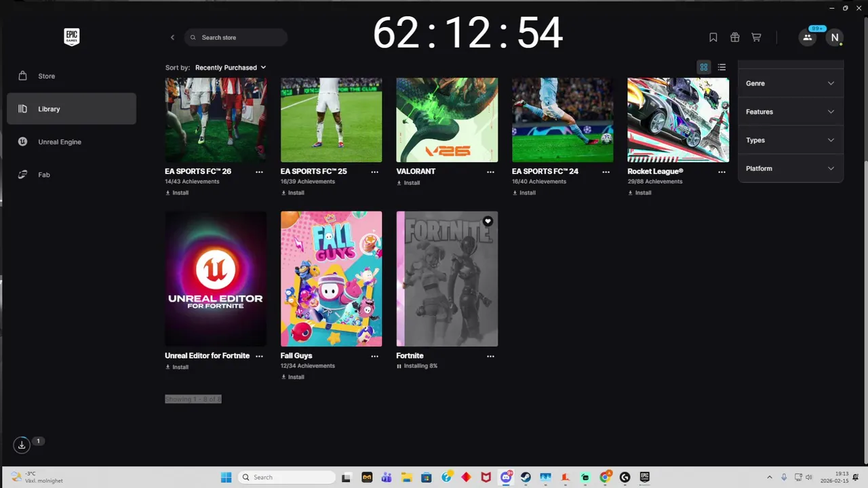Open Discord from the taskbar
This screenshot has height=488, width=868.
click(506, 477)
